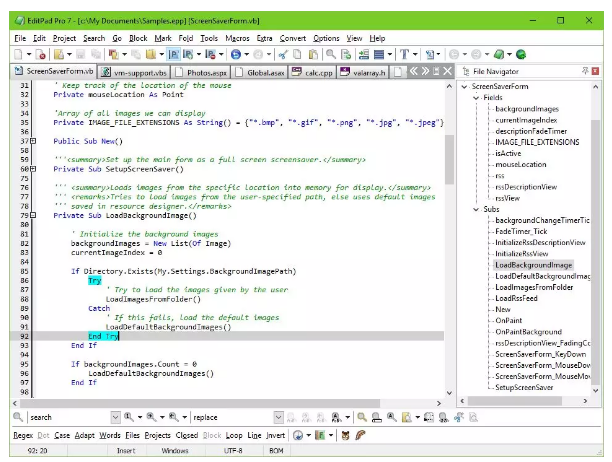Click the magnifier Find icon in main toolbar

click(x=331, y=54)
